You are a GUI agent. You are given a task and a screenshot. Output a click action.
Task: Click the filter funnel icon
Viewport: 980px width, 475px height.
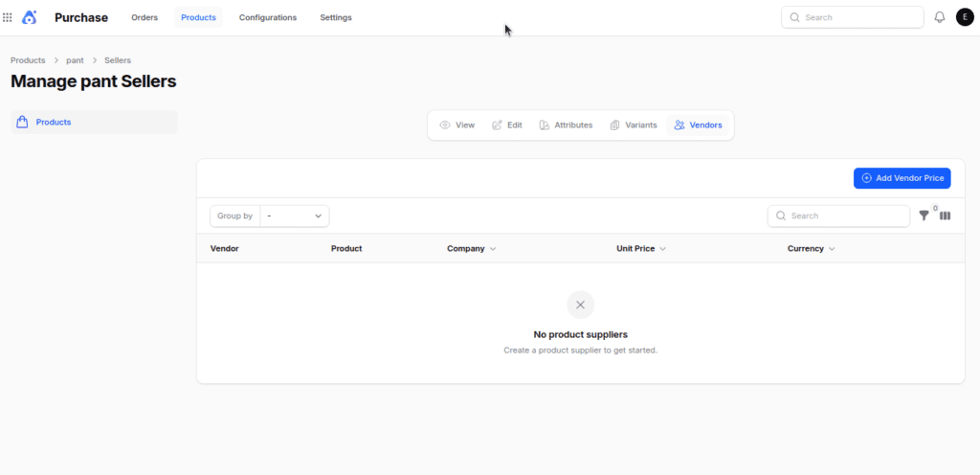pos(924,215)
